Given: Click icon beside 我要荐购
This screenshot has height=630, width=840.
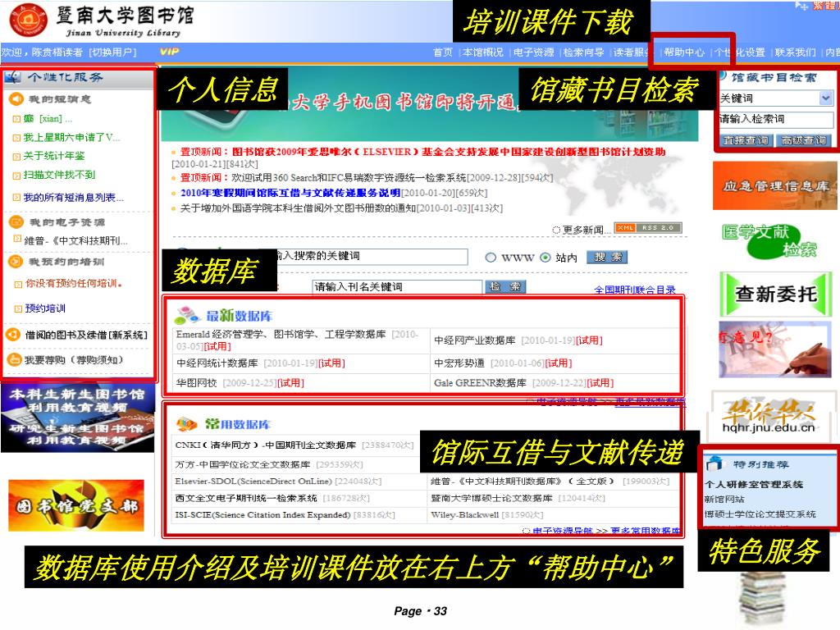Looking at the screenshot, I should [13, 359].
